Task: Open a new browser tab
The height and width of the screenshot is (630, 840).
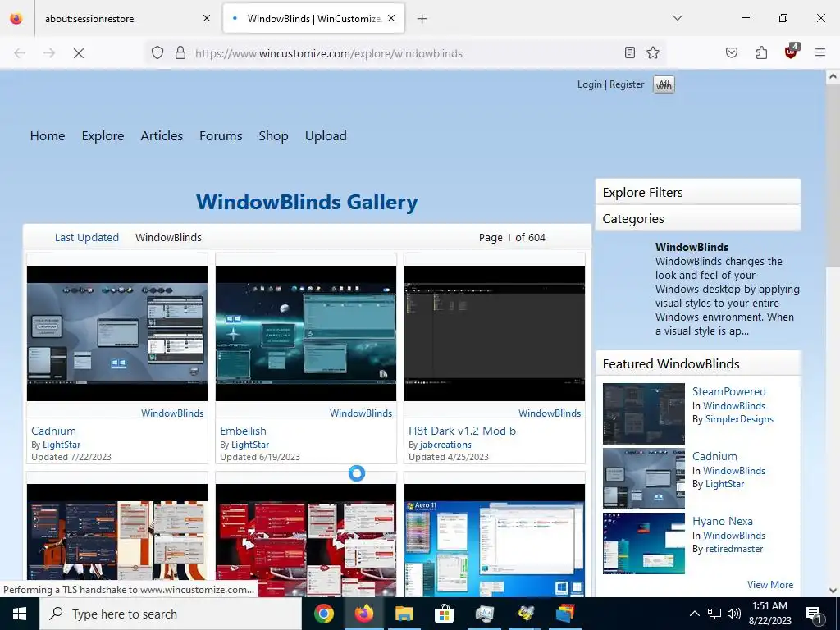Action: 422,19
